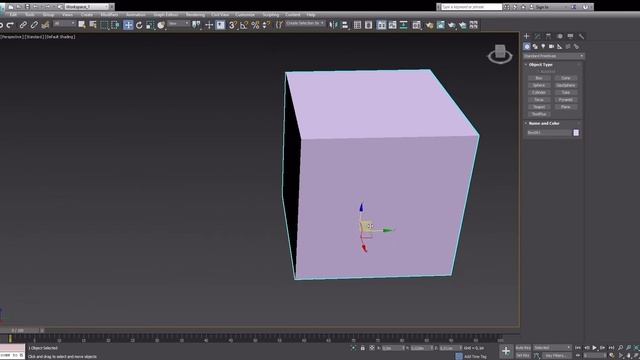
Task: Choose the Rectangular Selection Region icon
Action: tap(104, 25)
